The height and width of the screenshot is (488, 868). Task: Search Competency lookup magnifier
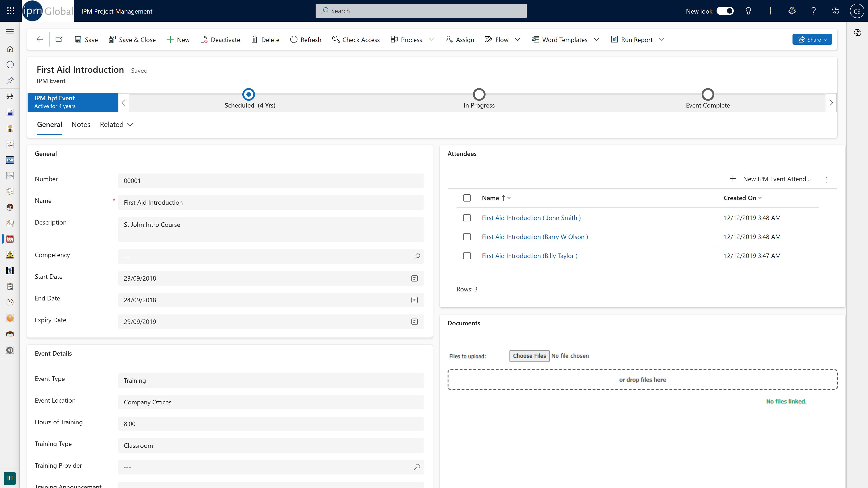pos(417,256)
